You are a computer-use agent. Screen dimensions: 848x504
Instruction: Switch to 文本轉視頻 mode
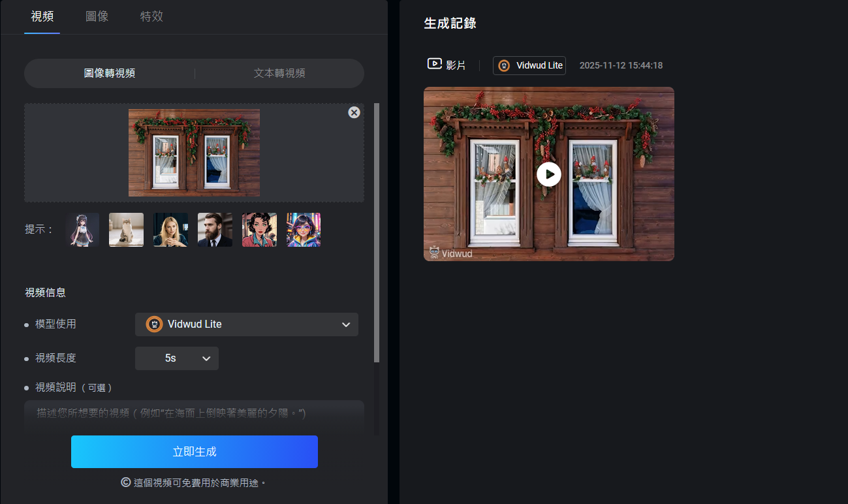[x=279, y=73]
